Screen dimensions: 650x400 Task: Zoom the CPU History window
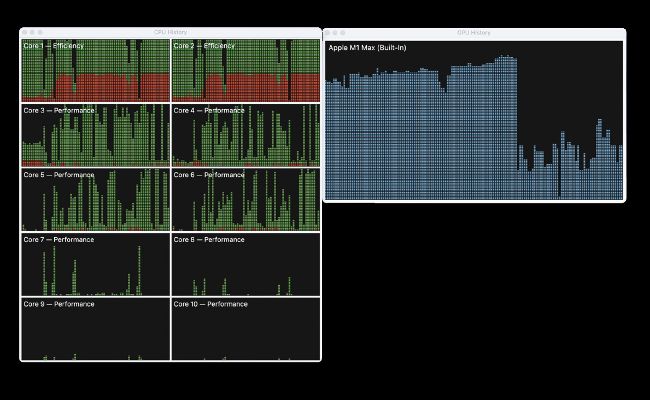point(41,33)
